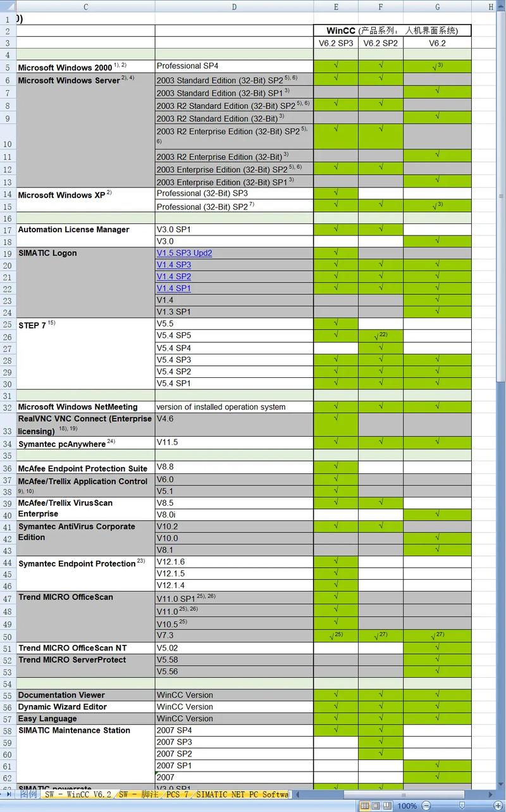The image size is (506, 812).
Task: Click V6.2 SP2 header cell
Action: tap(381, 43)
